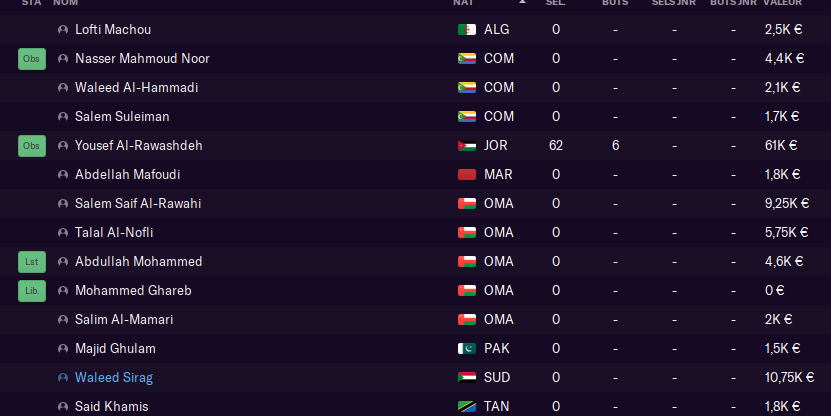Sort by the NOM column header

coord(65,3)
